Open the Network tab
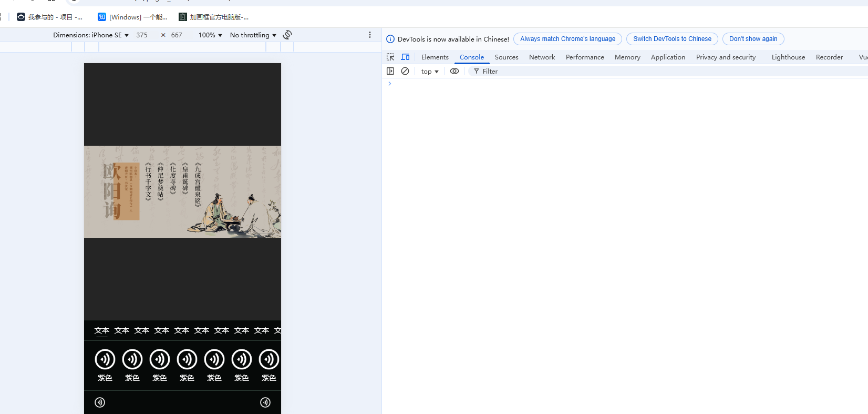Screen dimensions: 868x414 tap(542, 57)
